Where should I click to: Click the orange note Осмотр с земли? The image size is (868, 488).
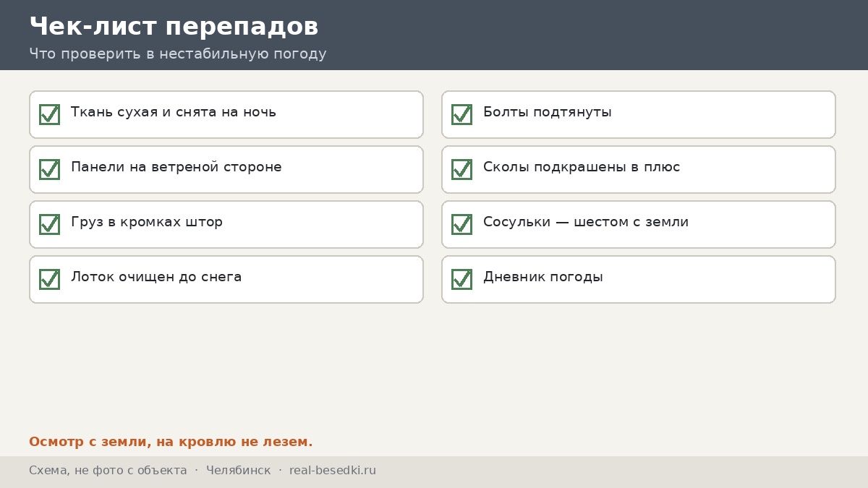coord(171,442)
